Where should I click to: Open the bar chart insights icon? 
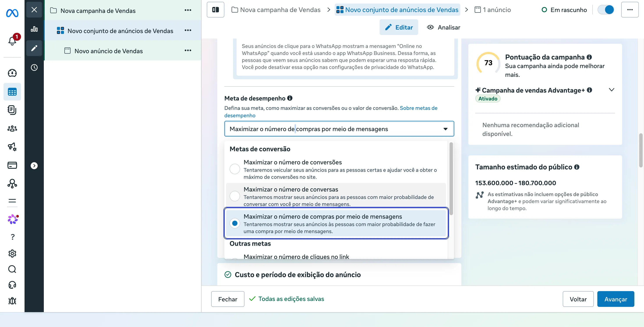click(34, 29)
